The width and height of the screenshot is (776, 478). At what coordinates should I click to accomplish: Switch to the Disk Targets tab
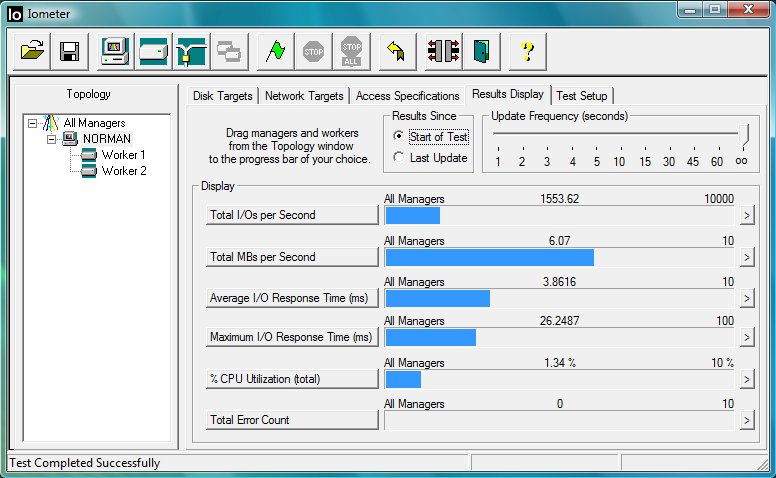pos(223,96)
